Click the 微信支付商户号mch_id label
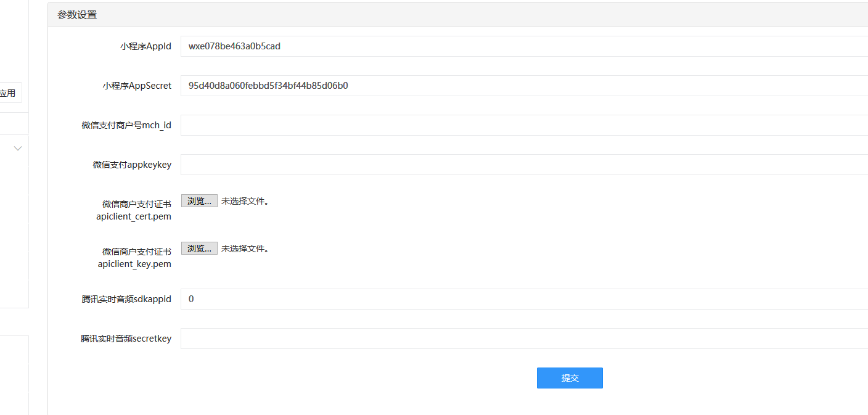868x415 pixels. tap(126, 125)
